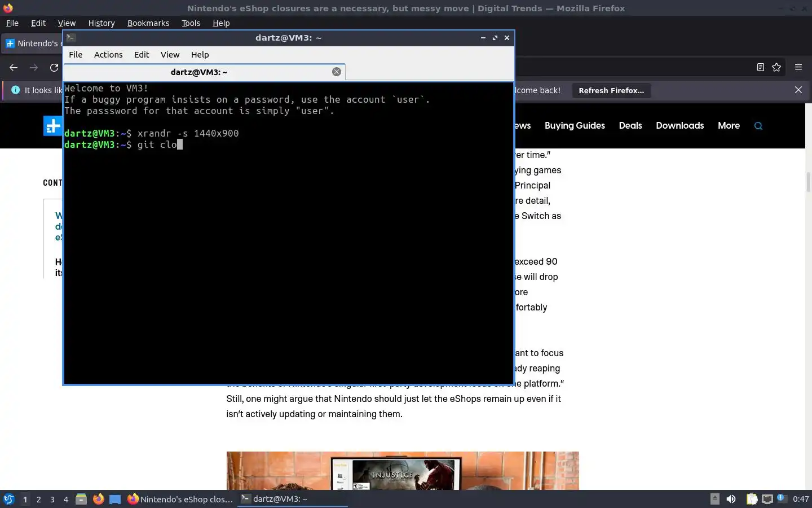This screenshot has height=508, width=812.
Task: Open the Firefox hamburger application menu
Action: point(798,67)
